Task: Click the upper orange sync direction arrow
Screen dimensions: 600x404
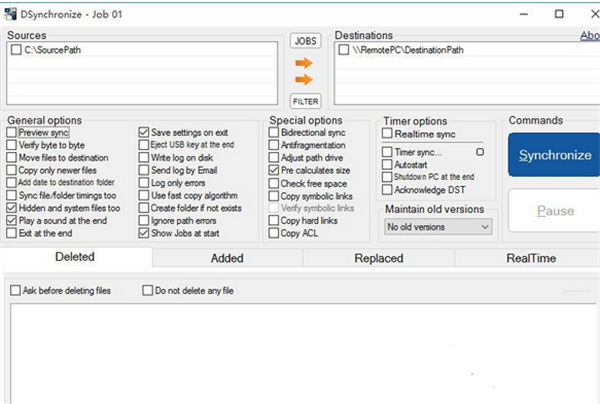Action: click(304, 62)
